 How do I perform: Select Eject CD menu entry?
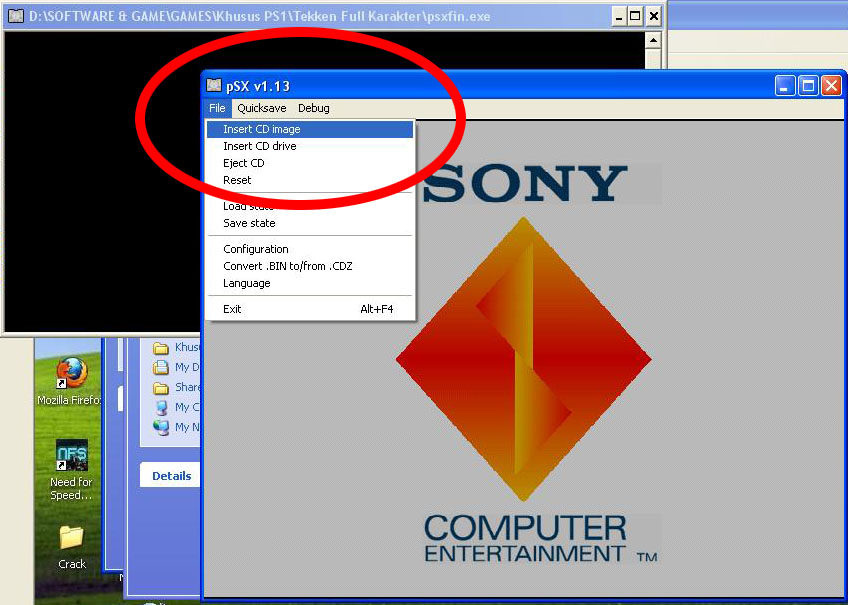click(x=310, y=163)
